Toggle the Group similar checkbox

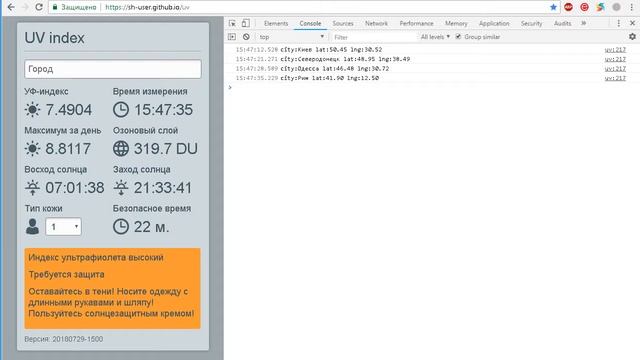pyautogui.click(x=458, y=37)
